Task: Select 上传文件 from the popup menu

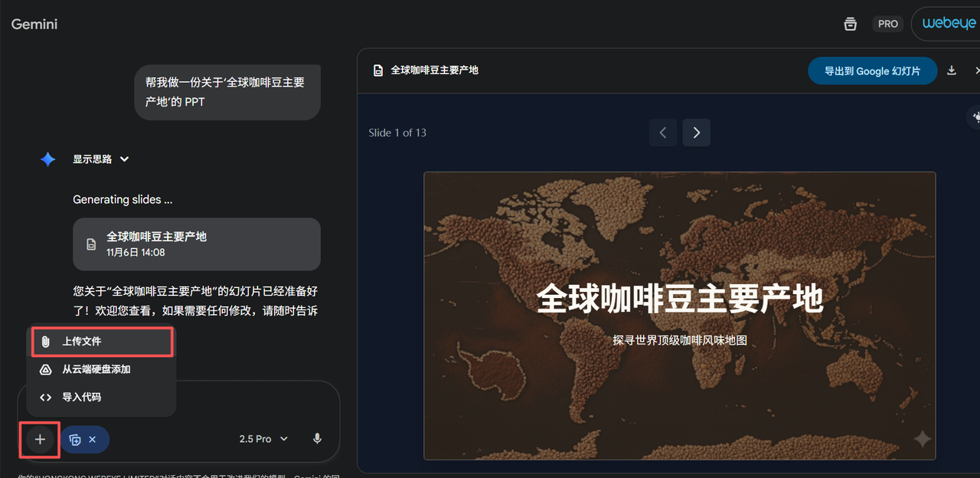Action: click(x=102, y=342)
